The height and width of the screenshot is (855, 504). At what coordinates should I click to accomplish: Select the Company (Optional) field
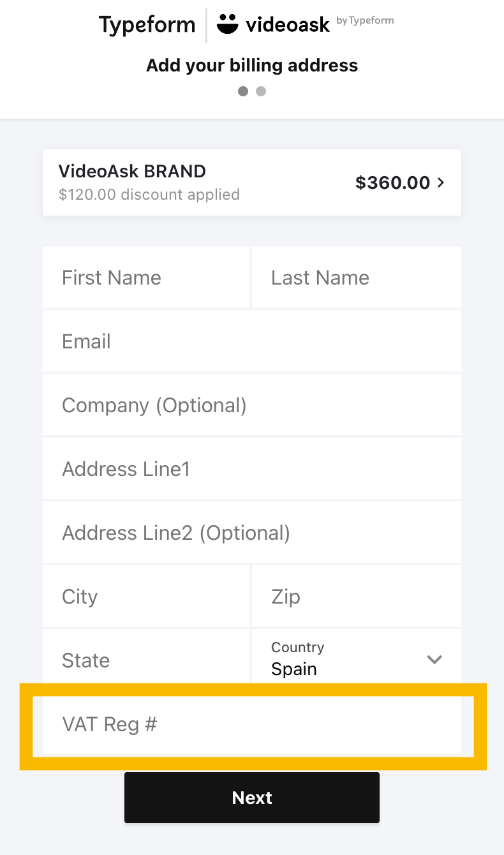click(x=252, y=405)
